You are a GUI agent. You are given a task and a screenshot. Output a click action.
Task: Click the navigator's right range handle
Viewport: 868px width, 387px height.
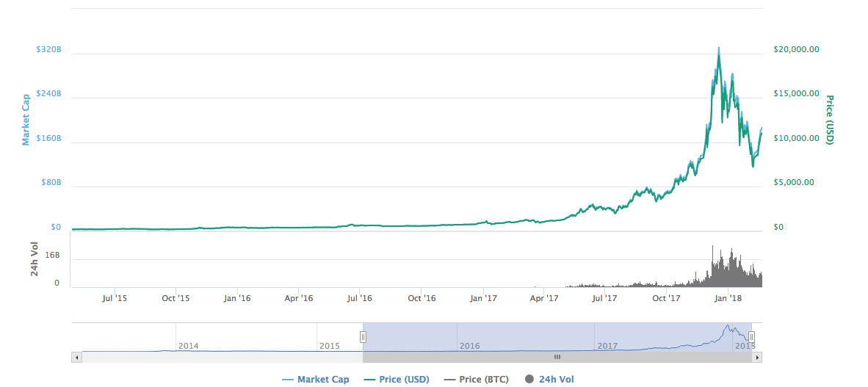pyautogui.click(x=751, y=337)
